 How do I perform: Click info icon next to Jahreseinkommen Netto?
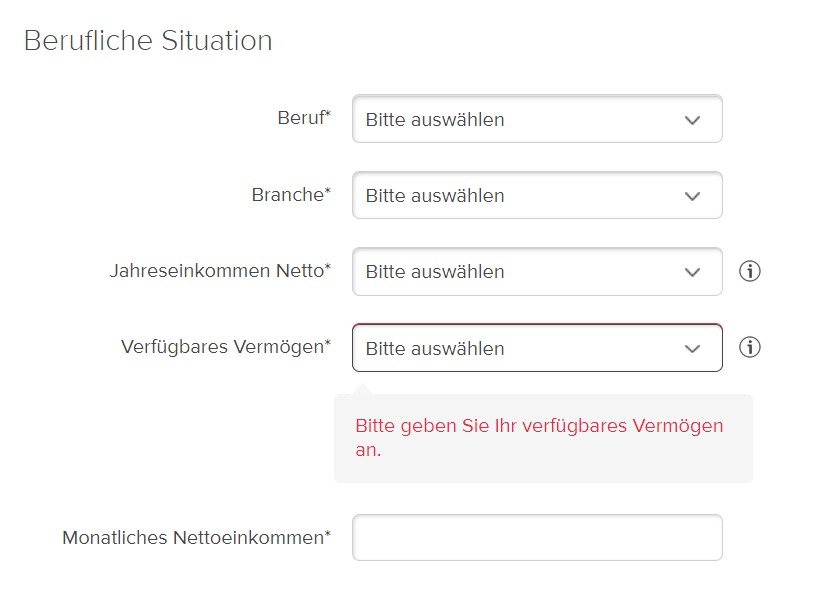point(750,271)
